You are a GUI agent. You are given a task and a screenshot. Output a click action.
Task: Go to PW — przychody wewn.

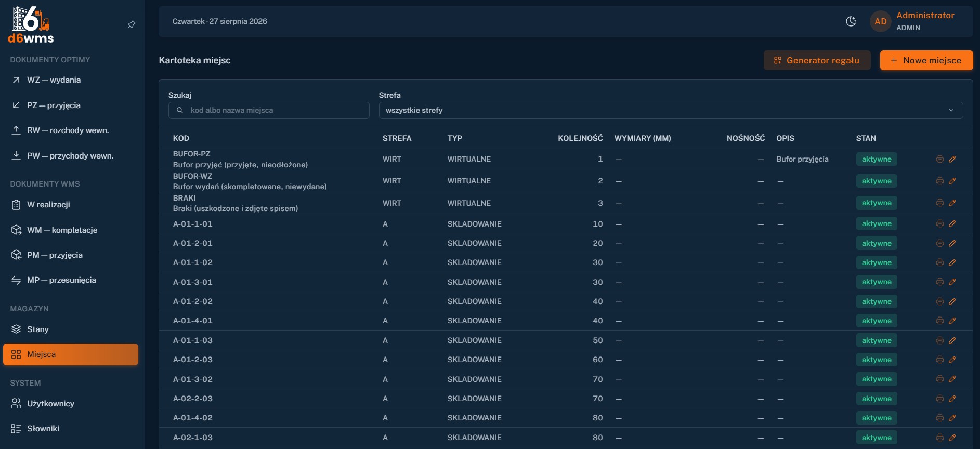pyautogui.click(x=71, y=156)
